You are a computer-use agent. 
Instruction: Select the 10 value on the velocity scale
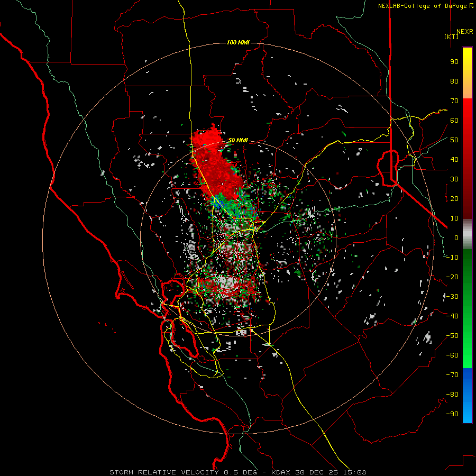[454, 218]
